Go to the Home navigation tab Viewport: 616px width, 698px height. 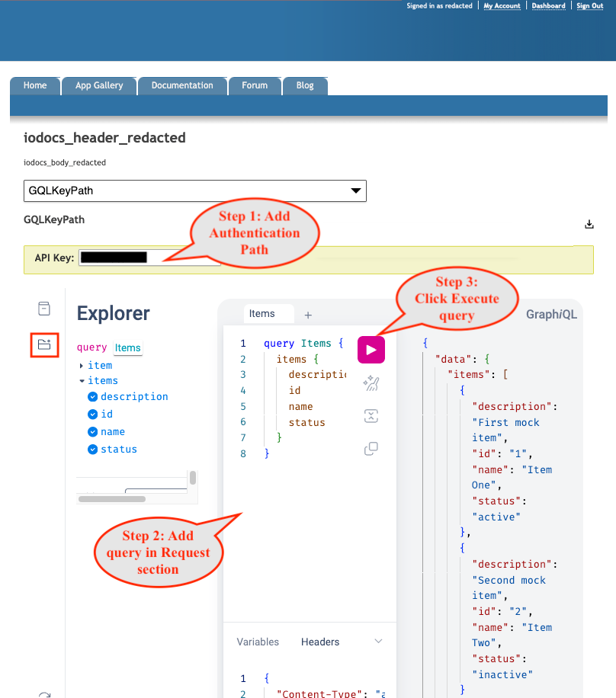click(35, 85)
